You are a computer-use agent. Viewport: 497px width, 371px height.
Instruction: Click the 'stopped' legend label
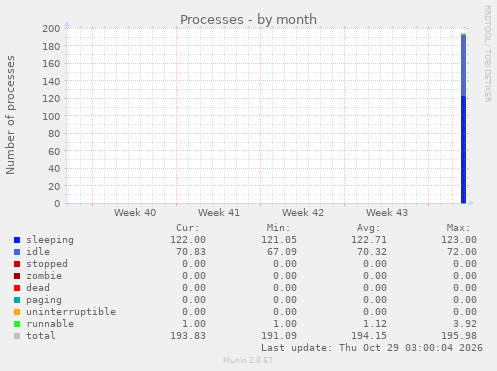coord(47,264)
